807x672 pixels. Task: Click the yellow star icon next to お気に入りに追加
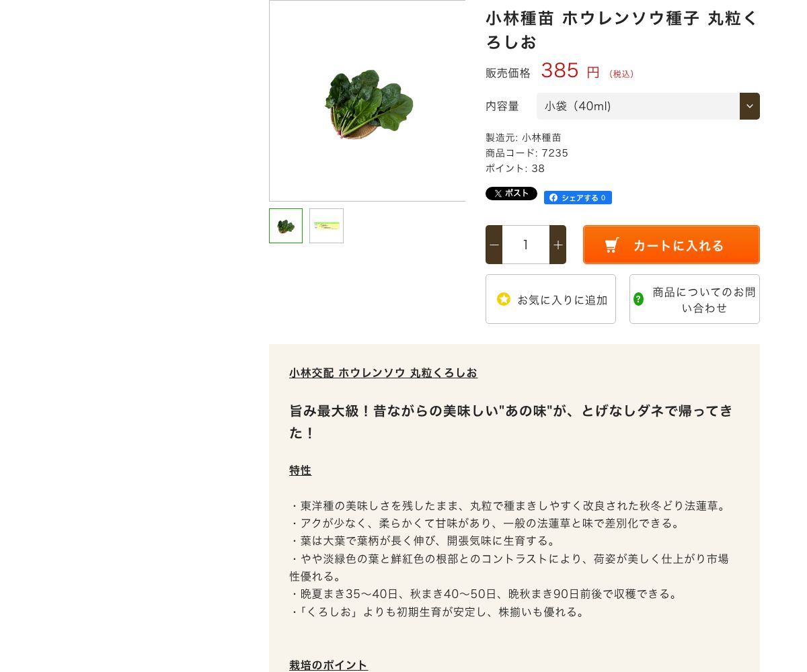pos(504,299)
